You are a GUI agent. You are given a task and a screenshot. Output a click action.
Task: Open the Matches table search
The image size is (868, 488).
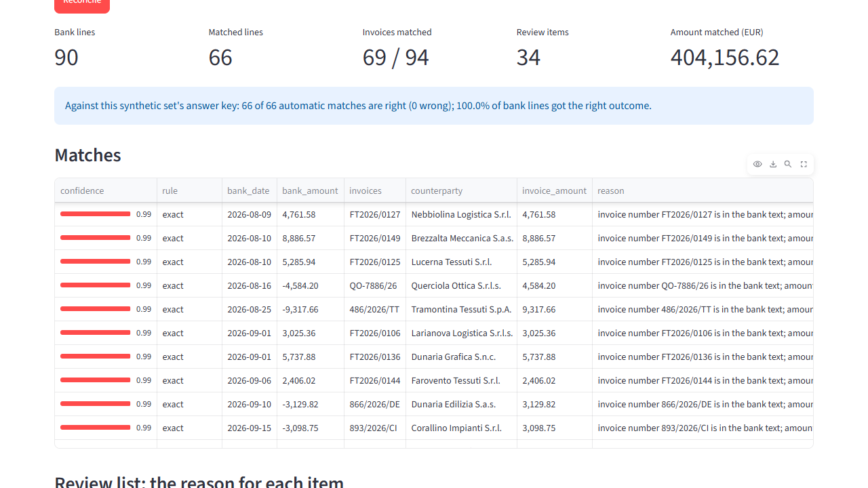788,164
